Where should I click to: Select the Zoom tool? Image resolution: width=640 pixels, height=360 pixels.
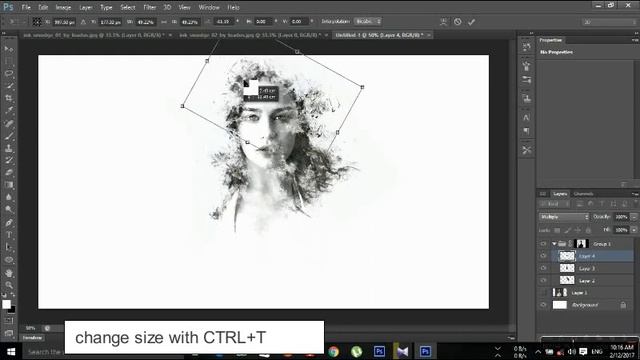click(x=9, y=285)
